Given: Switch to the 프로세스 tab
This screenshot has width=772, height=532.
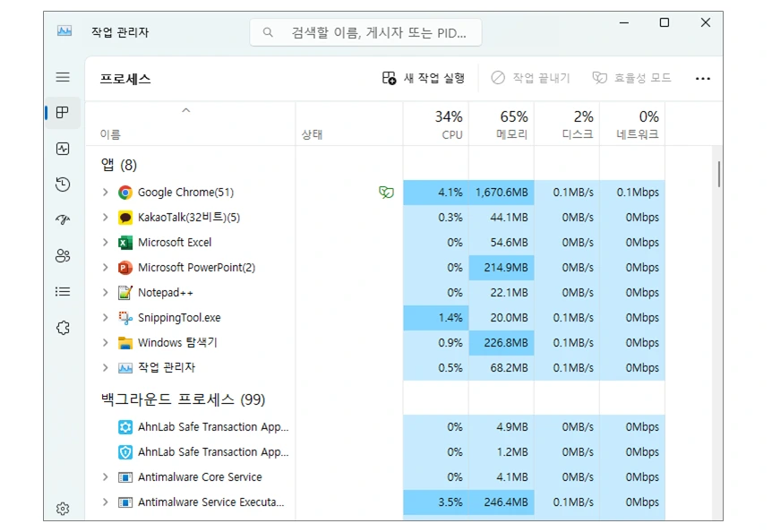Looking at the screenshot, I should click(63, 113).
